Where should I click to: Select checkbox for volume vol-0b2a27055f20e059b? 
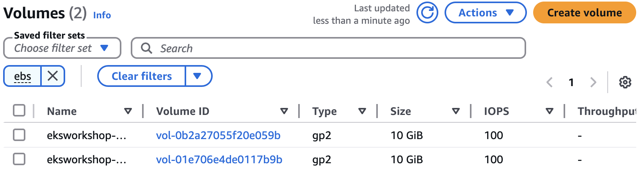pyautogui.click(x=19, y=135)
